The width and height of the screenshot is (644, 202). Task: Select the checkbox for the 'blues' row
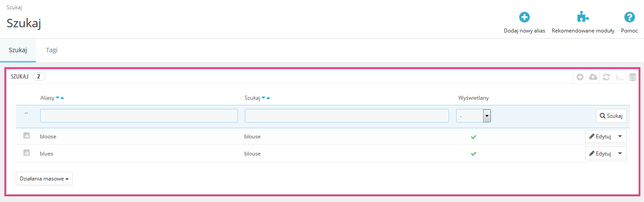26,153
